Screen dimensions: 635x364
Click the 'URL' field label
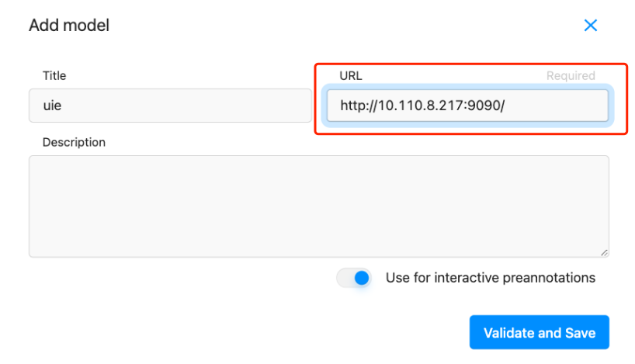tap(351, 76)
